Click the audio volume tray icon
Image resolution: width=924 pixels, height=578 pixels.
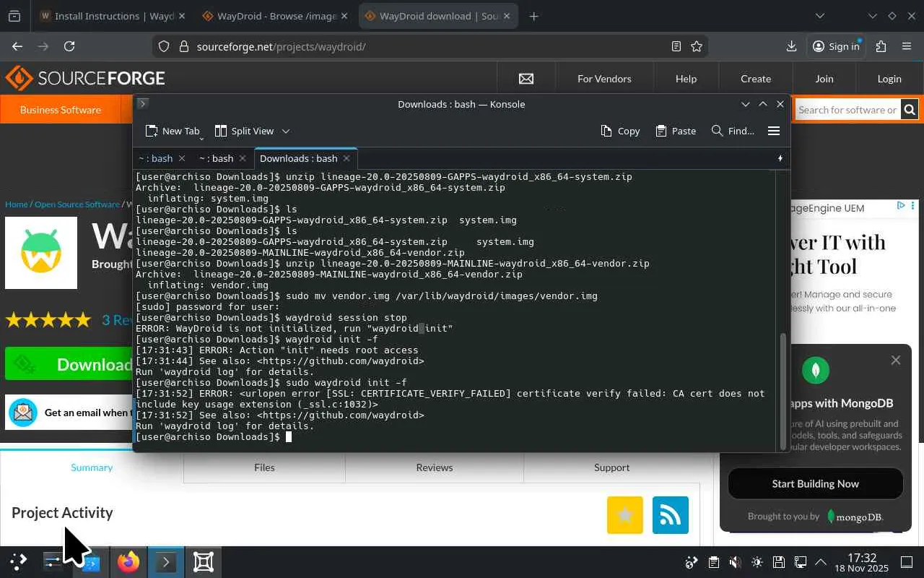point(735,562)
